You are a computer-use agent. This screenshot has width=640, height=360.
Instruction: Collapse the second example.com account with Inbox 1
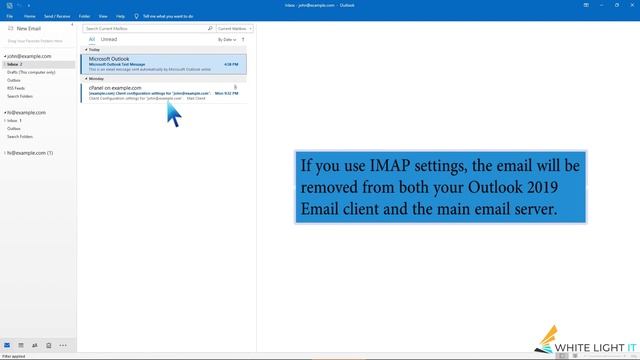pos(5,113)
